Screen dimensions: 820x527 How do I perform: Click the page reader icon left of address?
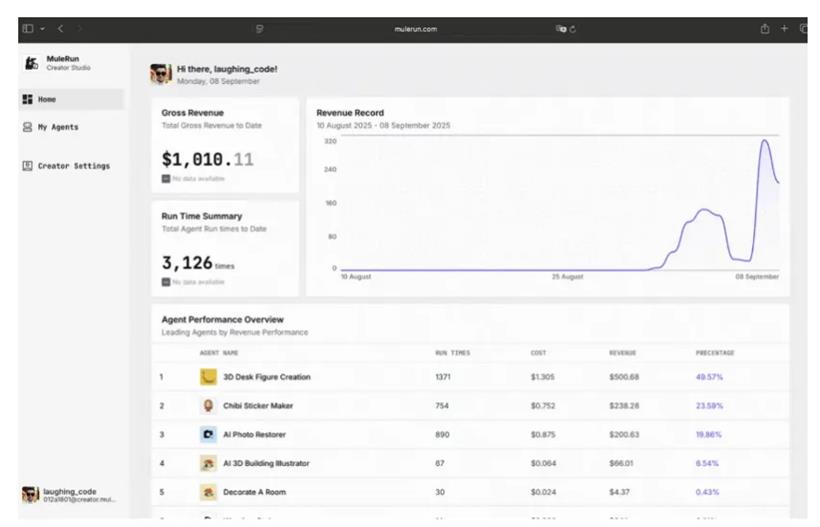pyautogui.click(x=259, y=29)
